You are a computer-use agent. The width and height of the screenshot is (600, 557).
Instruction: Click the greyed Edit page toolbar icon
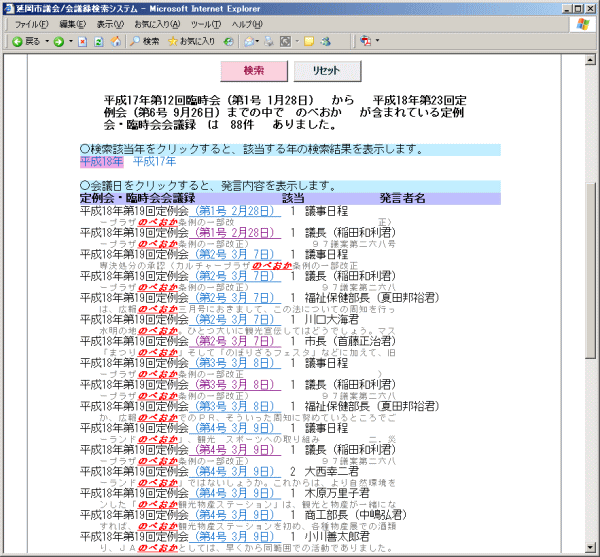click(285, 41)
